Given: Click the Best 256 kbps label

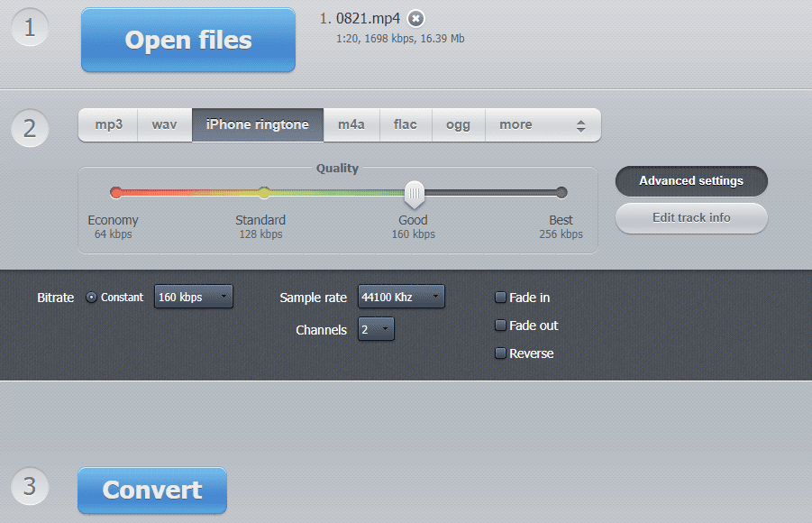Looking at the screenshot, I should tap(561, 227).
